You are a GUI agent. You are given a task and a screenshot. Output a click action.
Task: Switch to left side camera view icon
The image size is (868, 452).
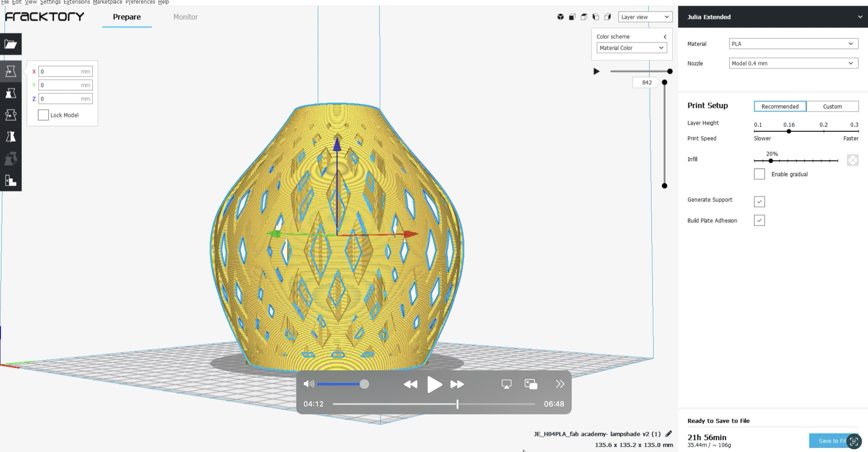coord(596,17)
